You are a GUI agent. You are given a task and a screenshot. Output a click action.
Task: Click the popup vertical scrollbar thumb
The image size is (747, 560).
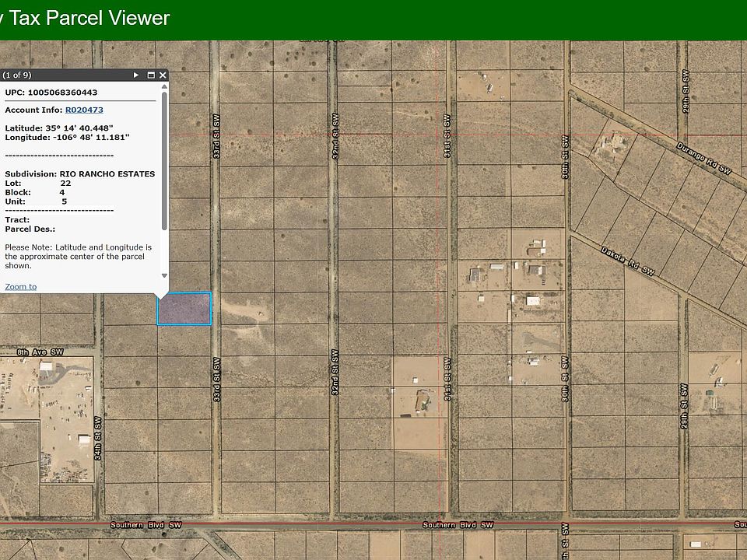click(x=164, y=160)
